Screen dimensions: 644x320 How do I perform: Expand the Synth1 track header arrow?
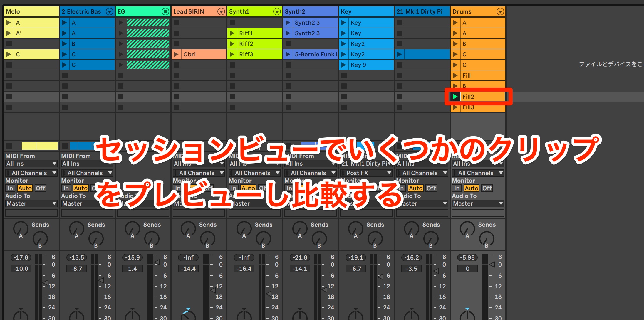point(277,11)
